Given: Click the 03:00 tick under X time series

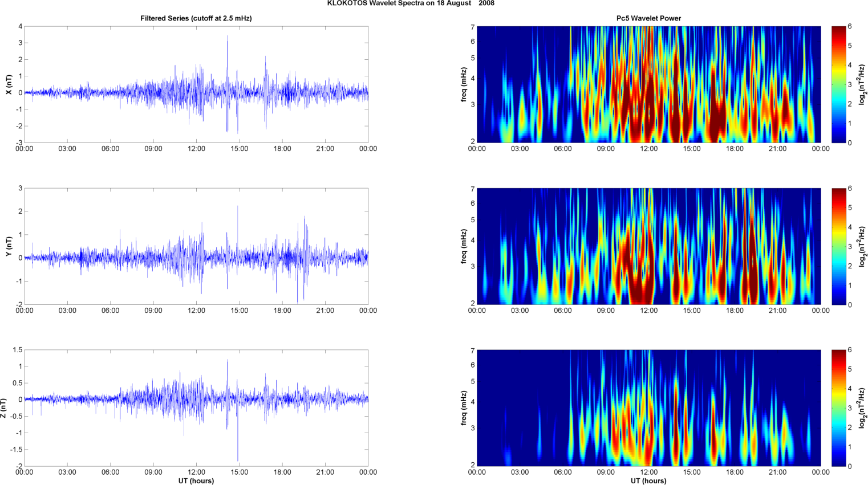Looking at the screenshot, I should 67,149.
